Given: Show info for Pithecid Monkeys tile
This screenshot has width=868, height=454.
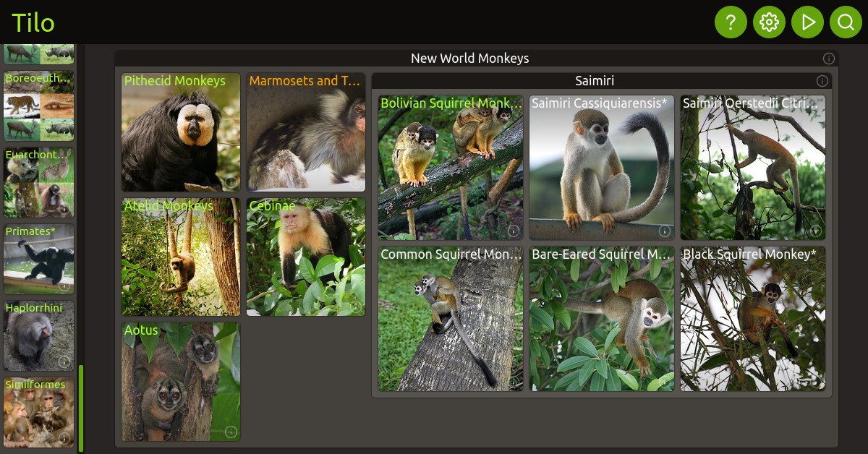Looking at the screenshot, I should pos(231,182).
